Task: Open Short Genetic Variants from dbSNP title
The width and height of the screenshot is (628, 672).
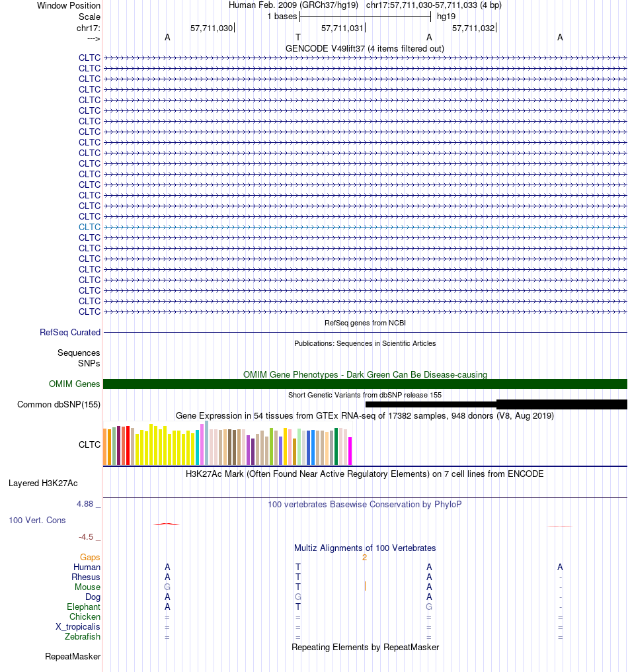Action: tap(364, 395)
